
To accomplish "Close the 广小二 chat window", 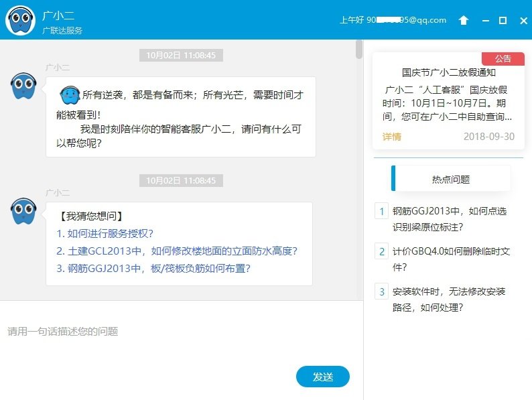I will click(x=523, y=21).
